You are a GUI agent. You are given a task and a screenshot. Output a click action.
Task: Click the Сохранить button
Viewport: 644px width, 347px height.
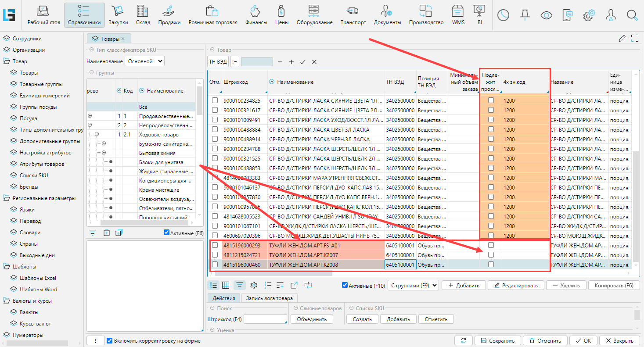(498, 341)
